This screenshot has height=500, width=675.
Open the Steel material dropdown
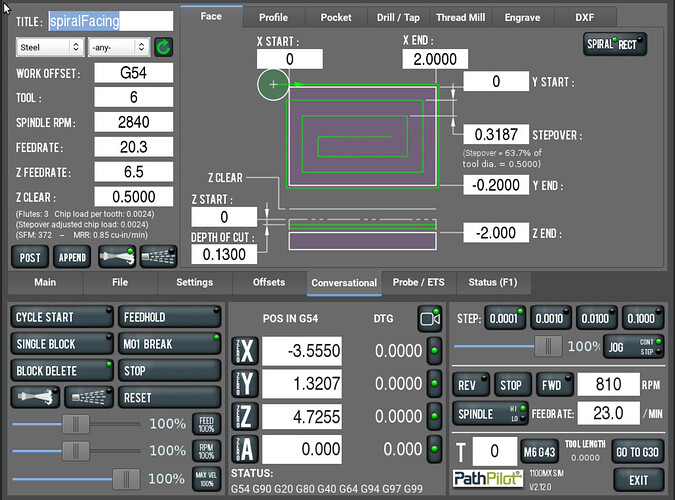click(50, 47)
